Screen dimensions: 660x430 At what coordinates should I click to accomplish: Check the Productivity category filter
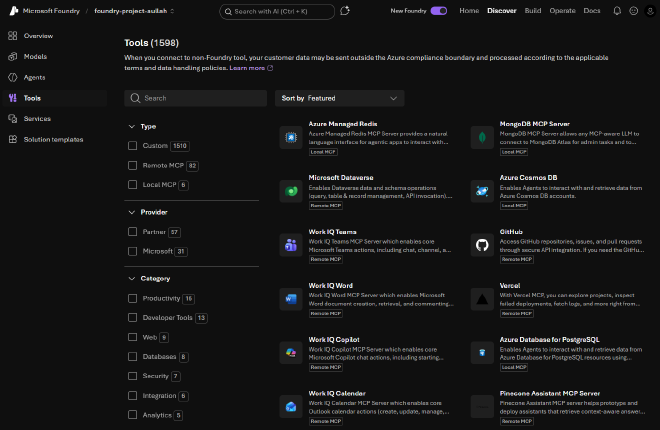[133, 298]
